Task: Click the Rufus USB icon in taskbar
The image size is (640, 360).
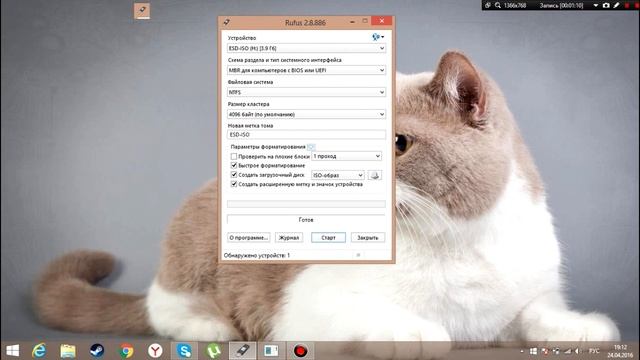Action: [242, 351]
